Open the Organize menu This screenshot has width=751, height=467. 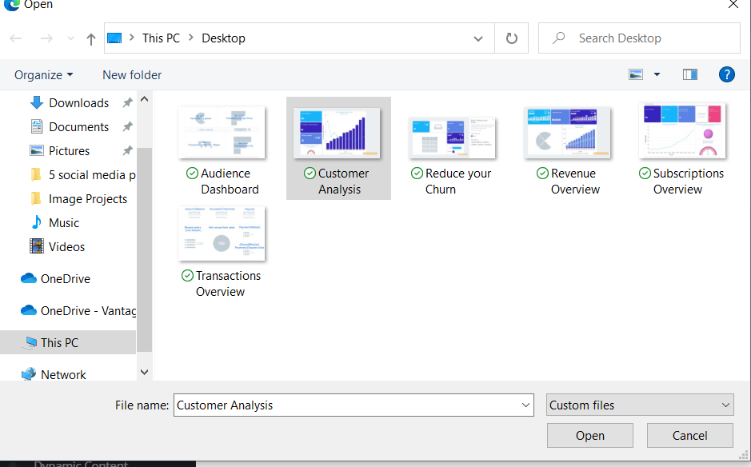44,74
